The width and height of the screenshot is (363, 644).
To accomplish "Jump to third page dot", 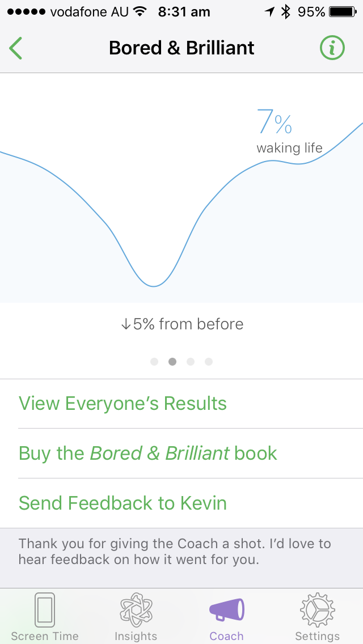I will coord(191,362).
